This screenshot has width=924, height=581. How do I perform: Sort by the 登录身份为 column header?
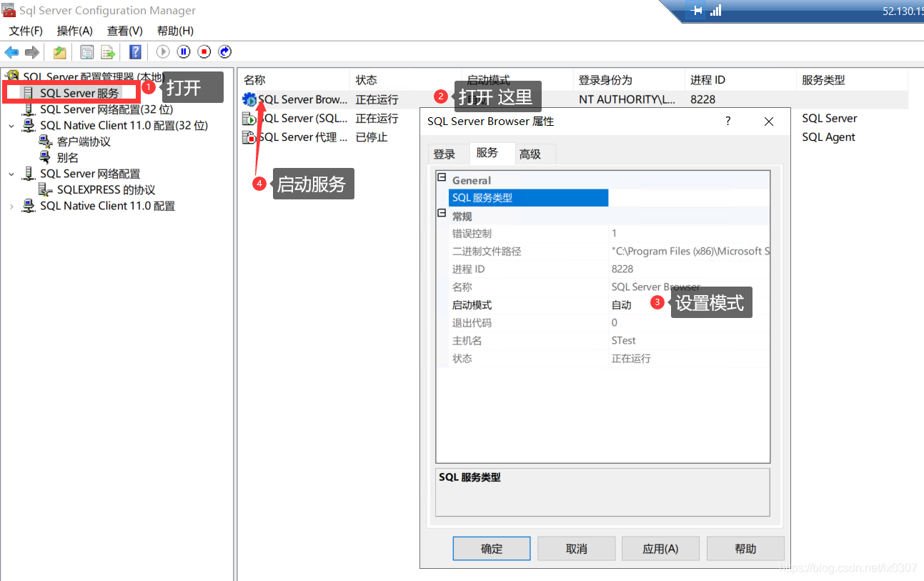click(629, 80)
